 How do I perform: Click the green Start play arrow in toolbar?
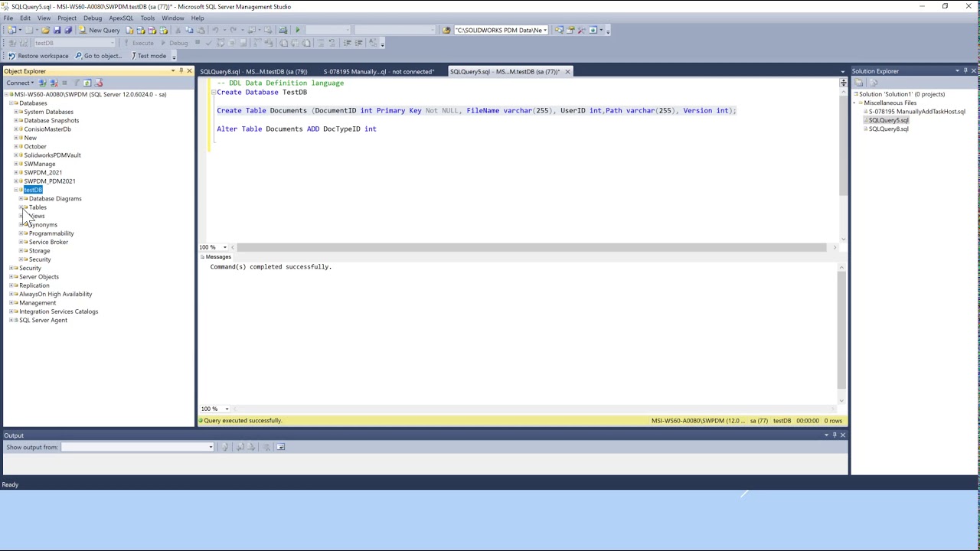point(297,30)
